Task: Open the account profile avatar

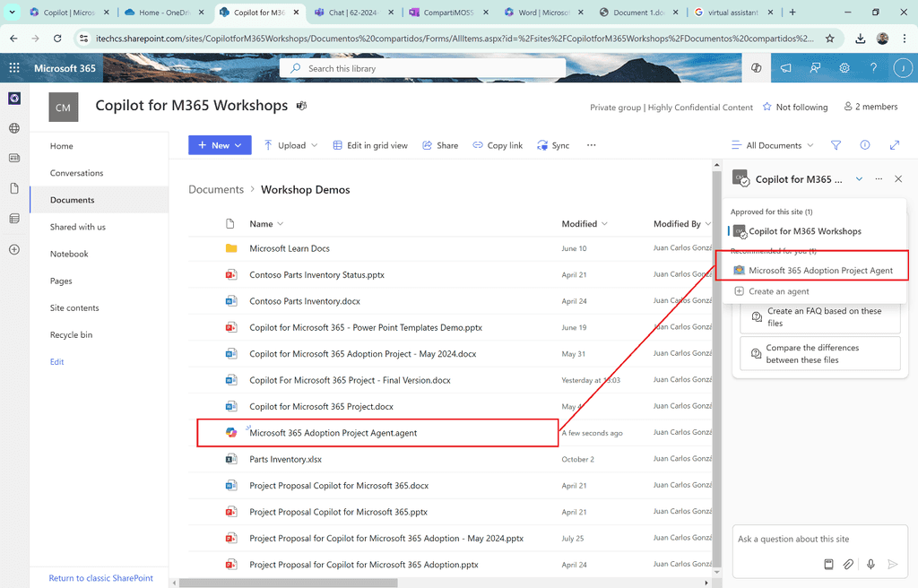Action: click(x=903, y=68)
